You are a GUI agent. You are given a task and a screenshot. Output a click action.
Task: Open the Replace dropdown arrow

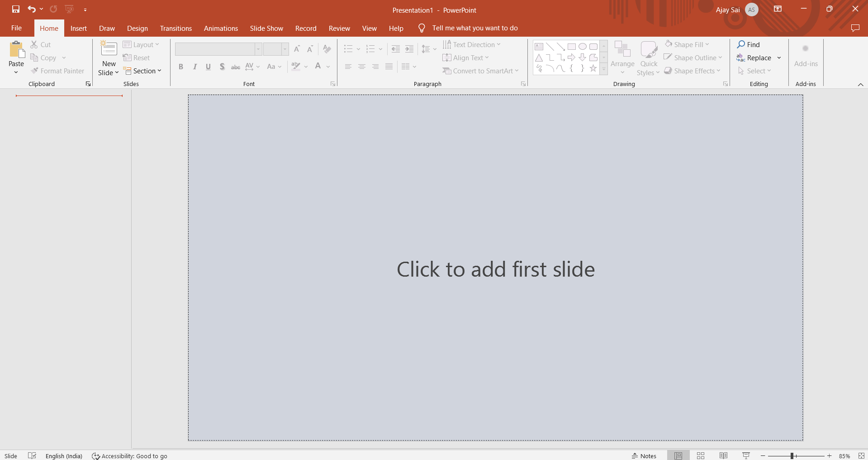pos(779,58)
